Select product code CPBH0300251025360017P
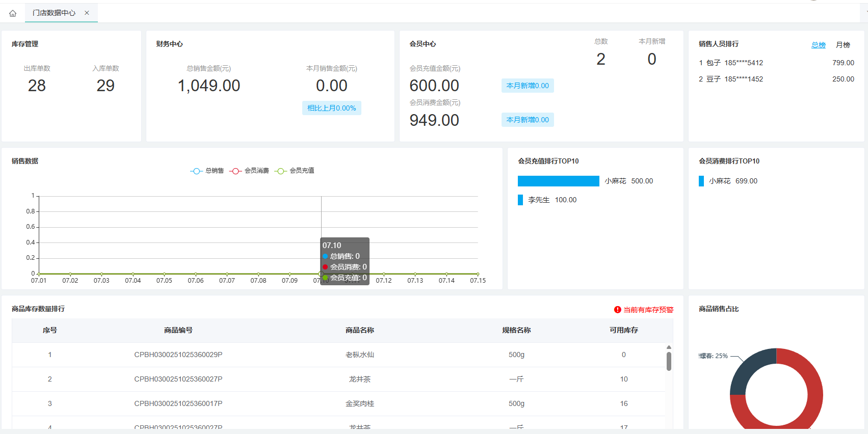This screenshot has height=434, width=868. 178,403
